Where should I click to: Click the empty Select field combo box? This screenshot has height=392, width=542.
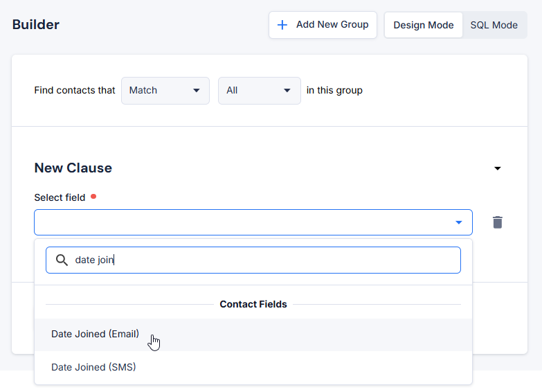(242, 222)
